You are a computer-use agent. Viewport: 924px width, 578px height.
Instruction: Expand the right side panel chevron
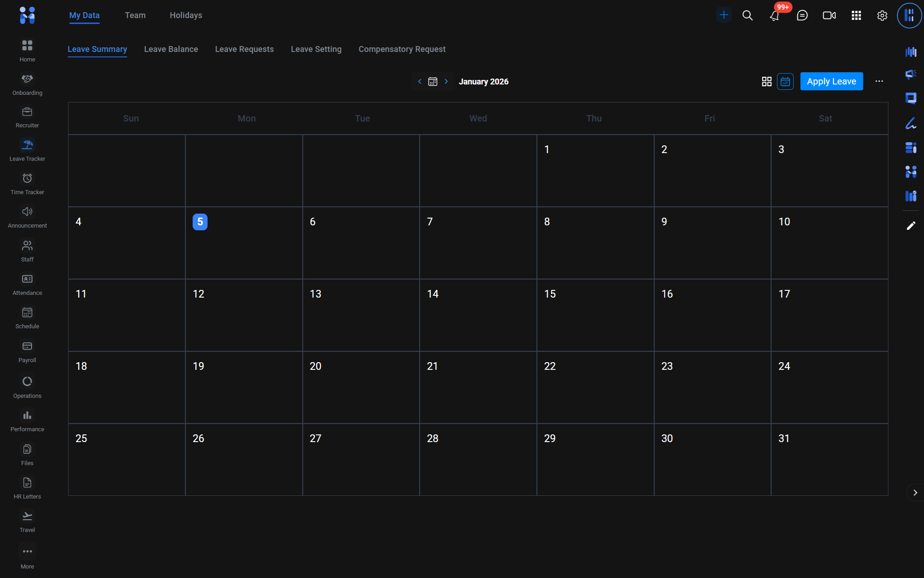click(x=915, y=493)
